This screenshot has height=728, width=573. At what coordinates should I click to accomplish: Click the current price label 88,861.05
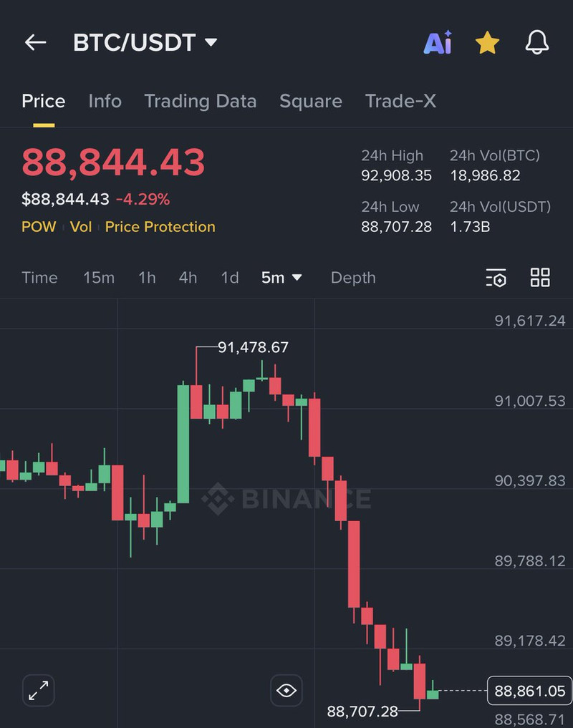tap(529, 691)
